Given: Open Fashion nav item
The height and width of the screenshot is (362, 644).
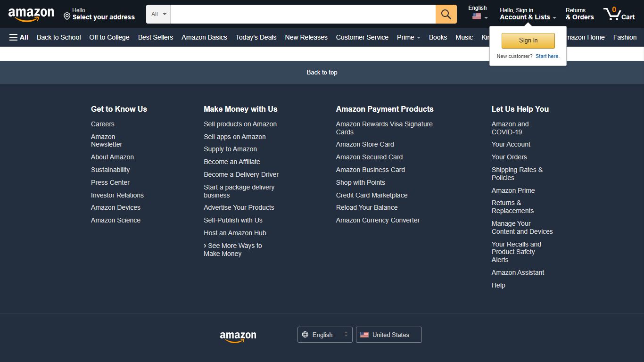Looking at the screenshot, I should click(625, 37).
